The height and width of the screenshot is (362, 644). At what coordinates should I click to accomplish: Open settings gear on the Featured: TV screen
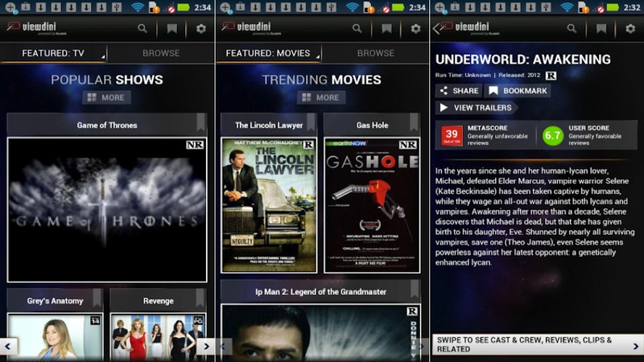pyautogui.click(x=200, y=28)
